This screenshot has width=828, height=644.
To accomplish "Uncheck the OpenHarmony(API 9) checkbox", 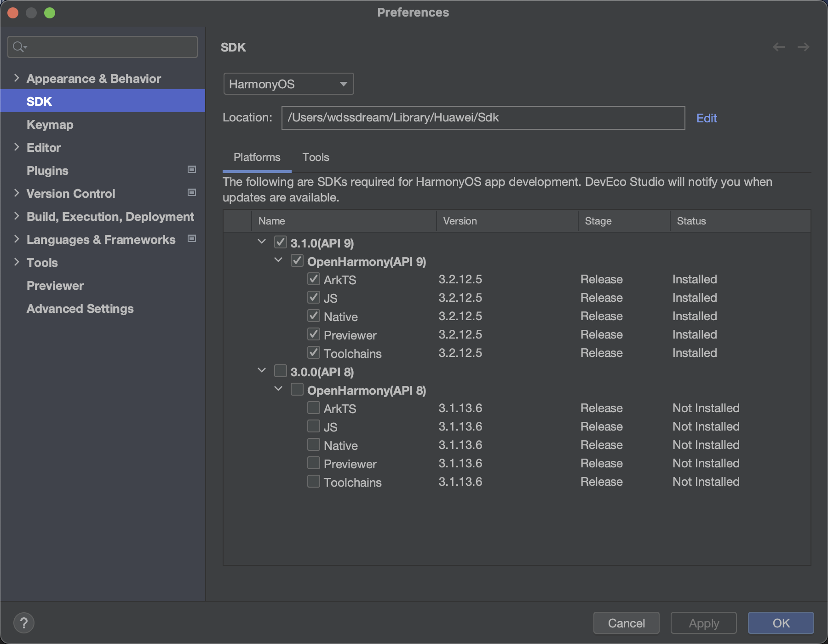I will point(297,260).
